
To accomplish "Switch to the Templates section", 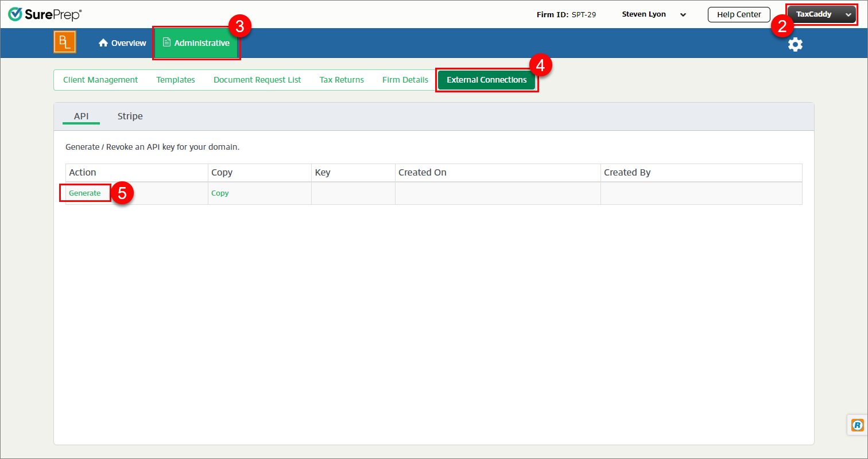I will (x=176, y=80).
